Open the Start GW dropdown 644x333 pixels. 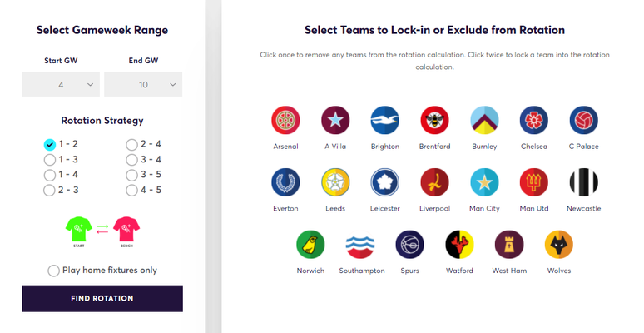pyautogui.click(x=62, y=84)
